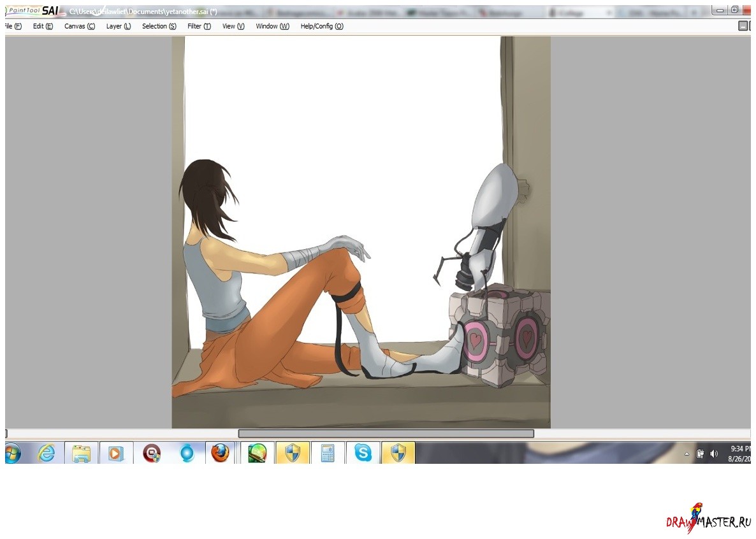Open the View menu
Image resolution: width=756 pixels, height=539 pixels.
[x=233, y=26]
